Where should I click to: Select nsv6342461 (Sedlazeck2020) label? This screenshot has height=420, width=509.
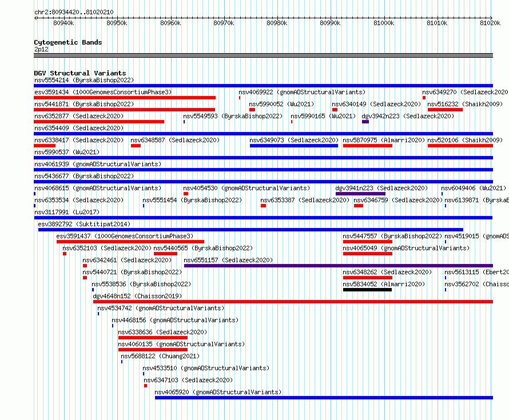(127, 260)
